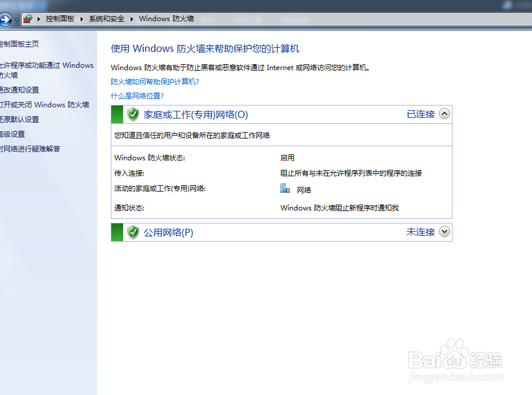Click the 传入连接: label
This screenshot has width=532, height=395.
(129, 173)
